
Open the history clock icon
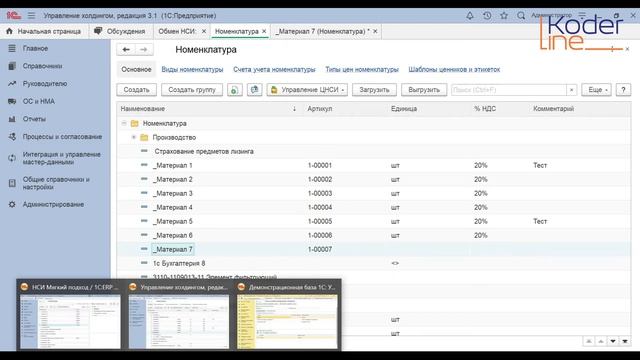[487, 16]
